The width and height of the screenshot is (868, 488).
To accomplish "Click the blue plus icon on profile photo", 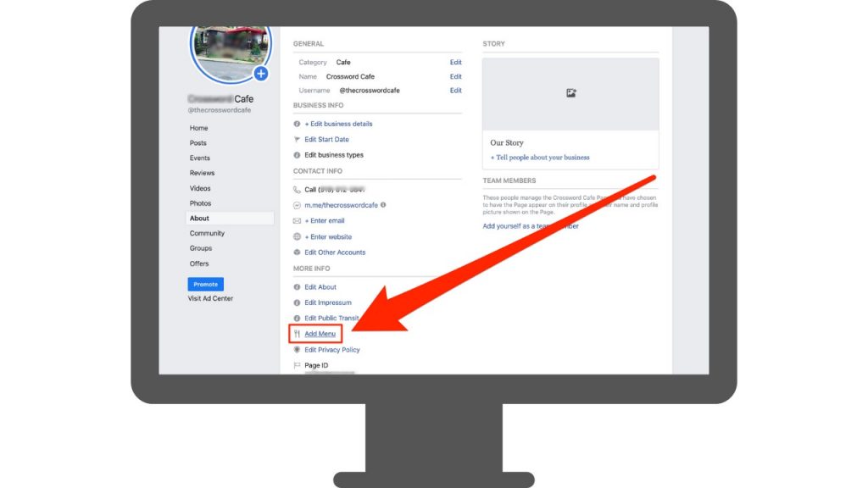I will click(261, 74).
